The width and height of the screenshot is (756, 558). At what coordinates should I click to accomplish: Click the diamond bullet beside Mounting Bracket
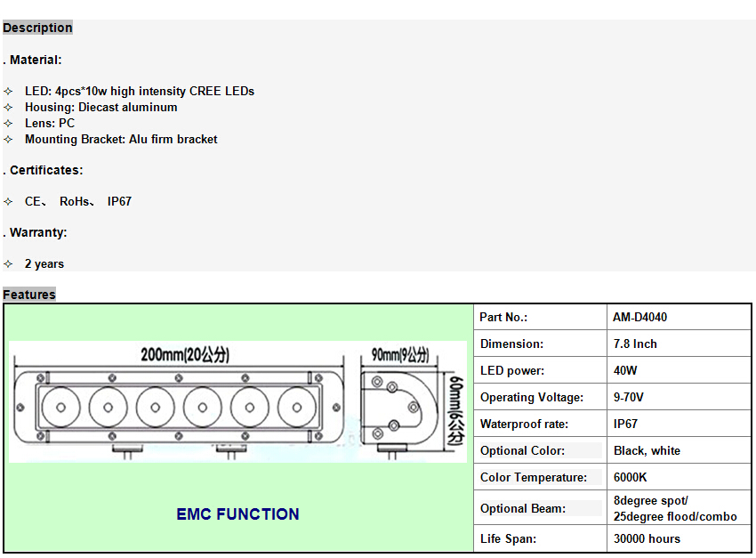8,140
